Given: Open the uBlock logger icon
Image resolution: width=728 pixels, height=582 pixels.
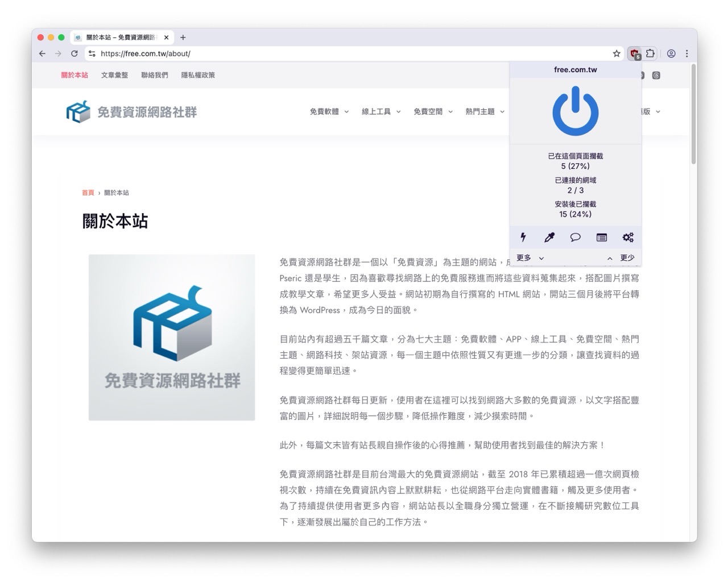Looking at the screenshot, I should (x=601, y=238).
